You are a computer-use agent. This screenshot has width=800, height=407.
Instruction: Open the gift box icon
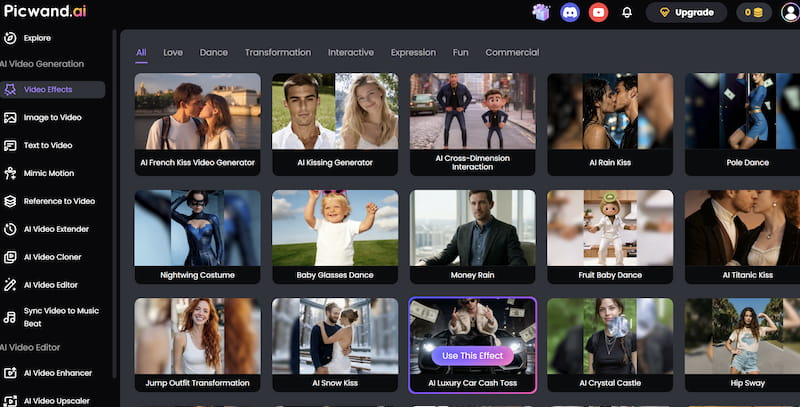[x=541, y=12]
